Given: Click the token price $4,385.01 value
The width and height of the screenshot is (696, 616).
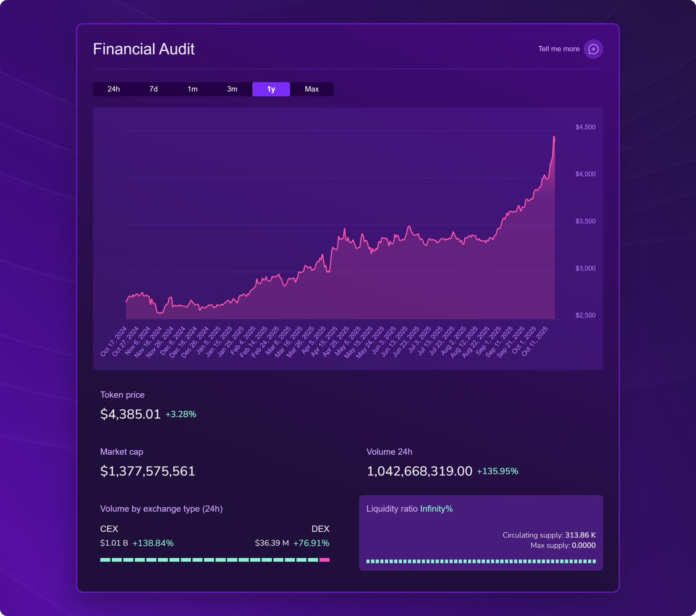Looking at the screenshot, I should tap(130, 414).
